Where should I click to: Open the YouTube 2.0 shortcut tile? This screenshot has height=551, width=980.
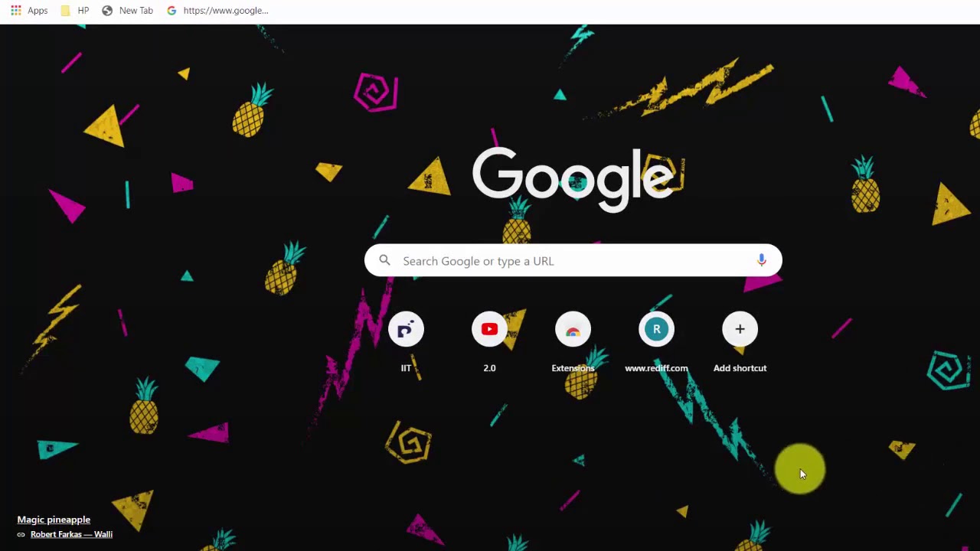pyautogui.click(x=489, y=342)
